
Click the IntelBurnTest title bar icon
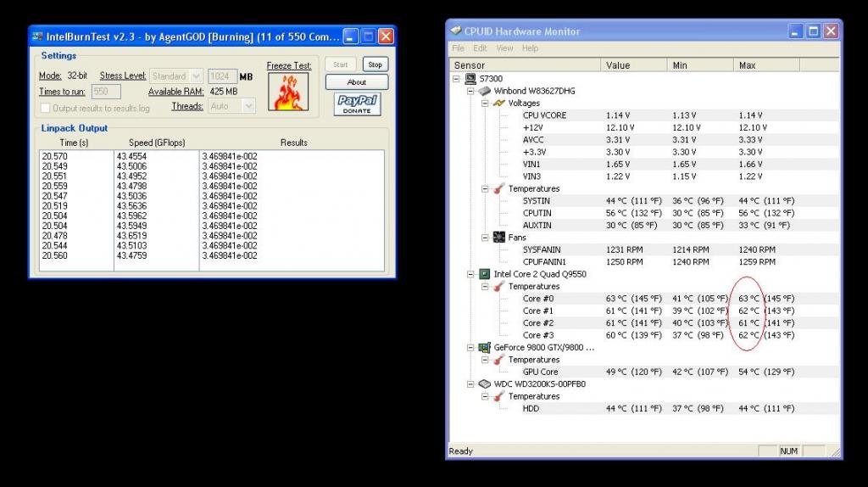(x=37, y=36)
